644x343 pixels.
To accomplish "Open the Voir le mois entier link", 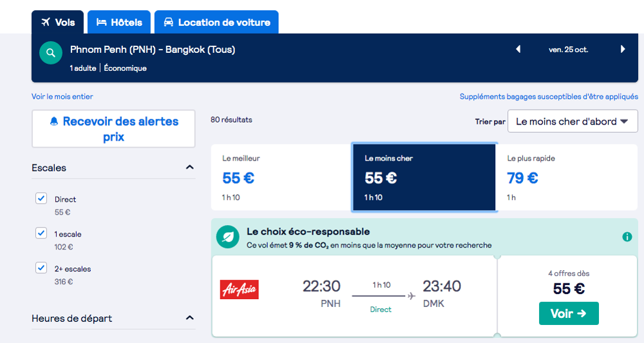I will pos(62,97).
